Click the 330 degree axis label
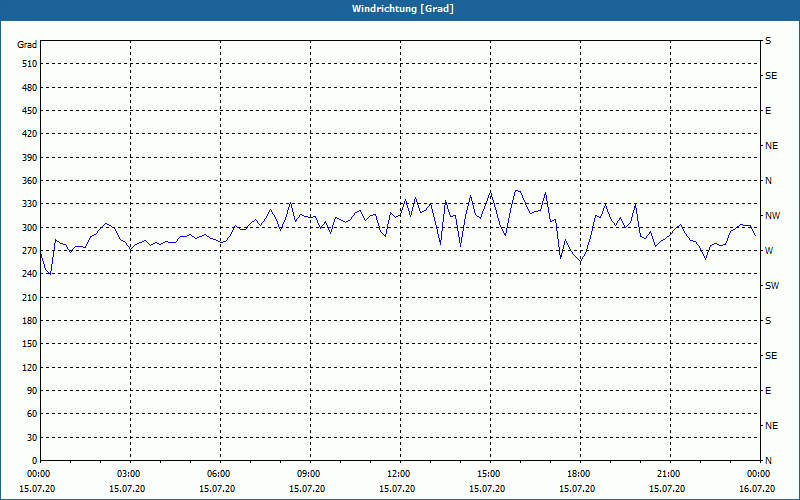Image resolution: width=800 pixels, height=500 pixels. point(30,204)
